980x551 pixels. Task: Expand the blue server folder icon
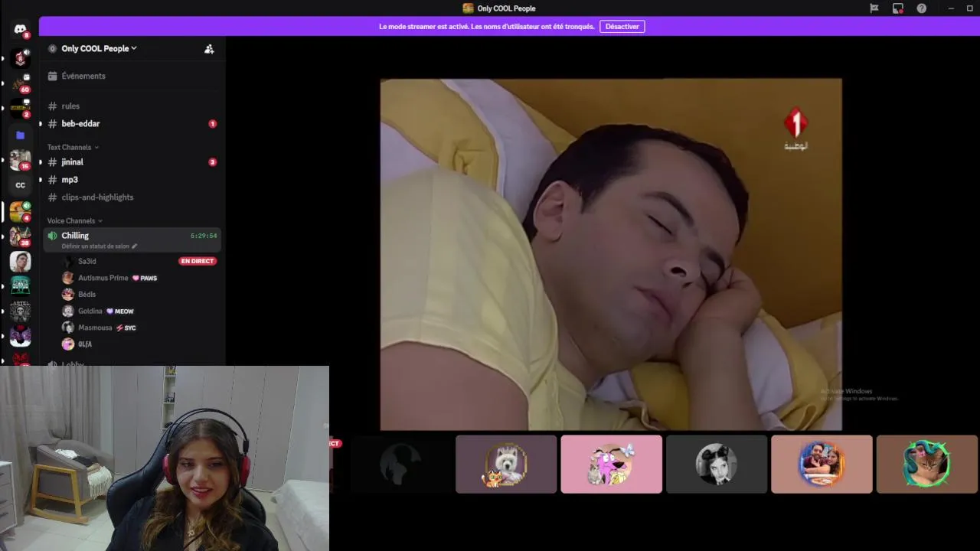click(x=20, y=135)
